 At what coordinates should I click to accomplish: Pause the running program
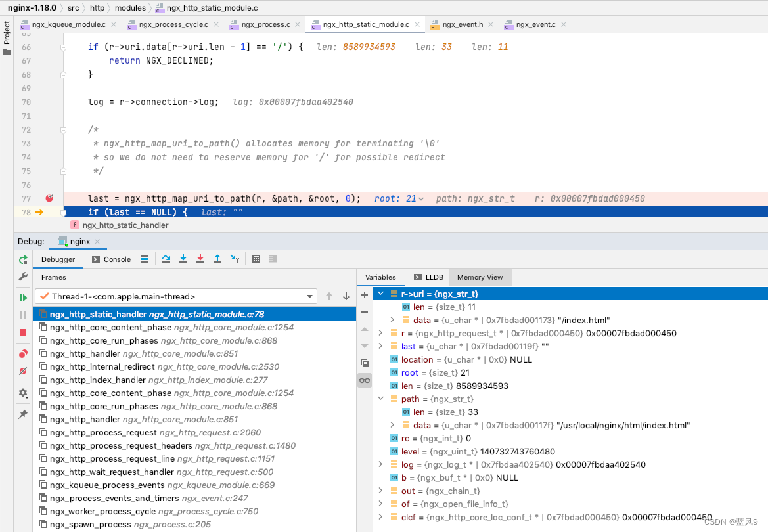pos(22,313)
